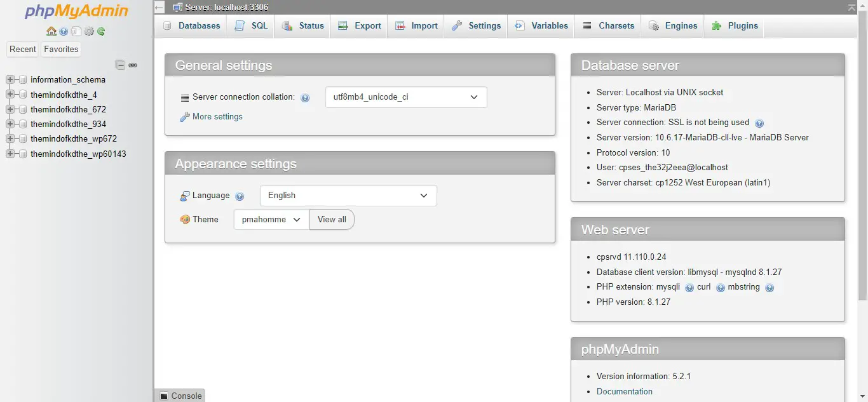Expand the themindofkdthe_wp672 database node

point(10,138)
